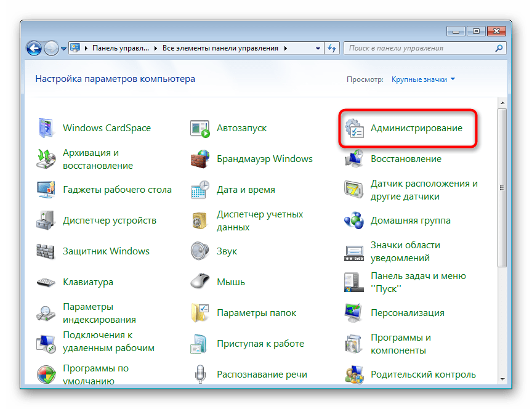Click the Диспетчер устройств icon

click(46, 221)
